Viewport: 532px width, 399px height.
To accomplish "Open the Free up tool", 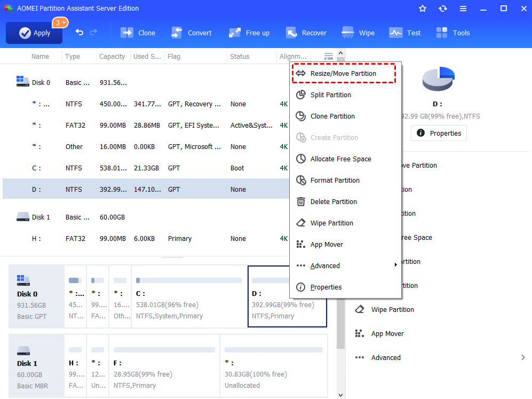I will point(249,33).
